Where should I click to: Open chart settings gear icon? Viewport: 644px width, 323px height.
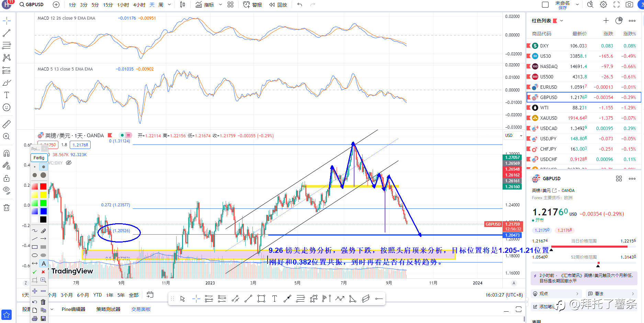pos(603,5)
